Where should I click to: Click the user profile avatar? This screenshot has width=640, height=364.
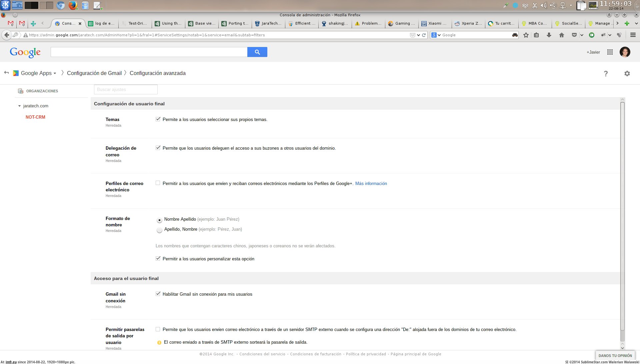(x=625, y=52)
